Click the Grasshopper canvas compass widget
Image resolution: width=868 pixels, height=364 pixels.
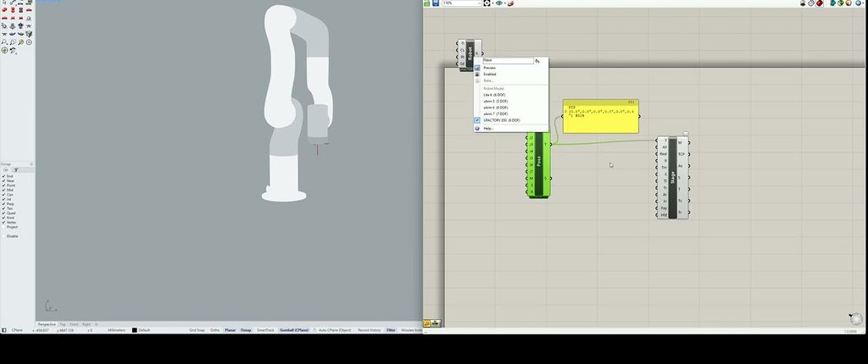pyautogui.click(x=856, y=319)
